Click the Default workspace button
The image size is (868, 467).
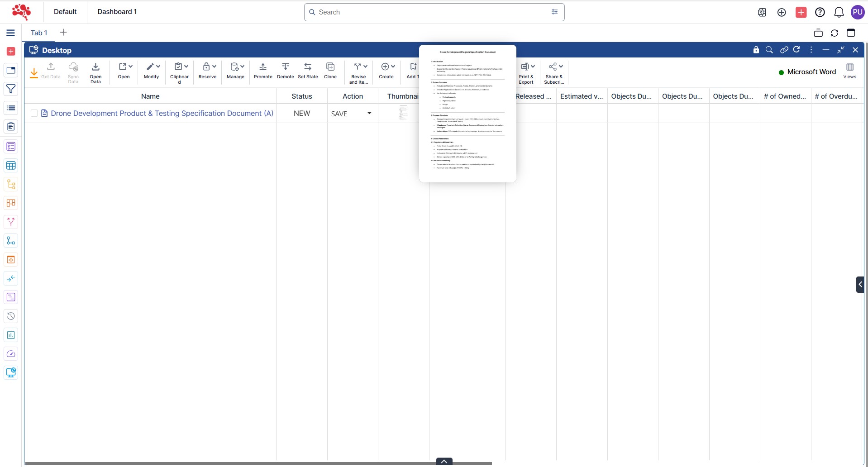coord(65,12)
